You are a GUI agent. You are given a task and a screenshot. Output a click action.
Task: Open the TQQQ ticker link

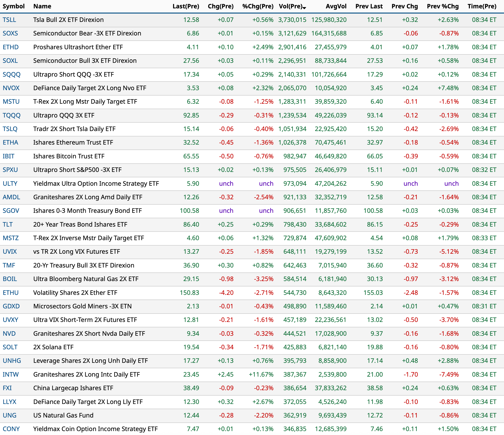click(x=12, y=116)
